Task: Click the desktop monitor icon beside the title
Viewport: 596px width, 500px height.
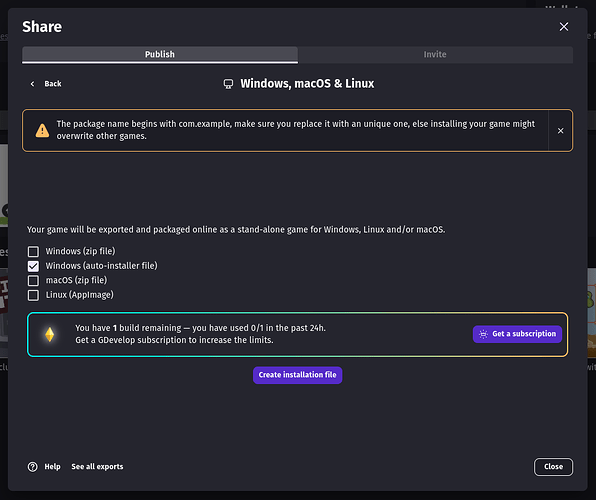Action: (228, 84)
